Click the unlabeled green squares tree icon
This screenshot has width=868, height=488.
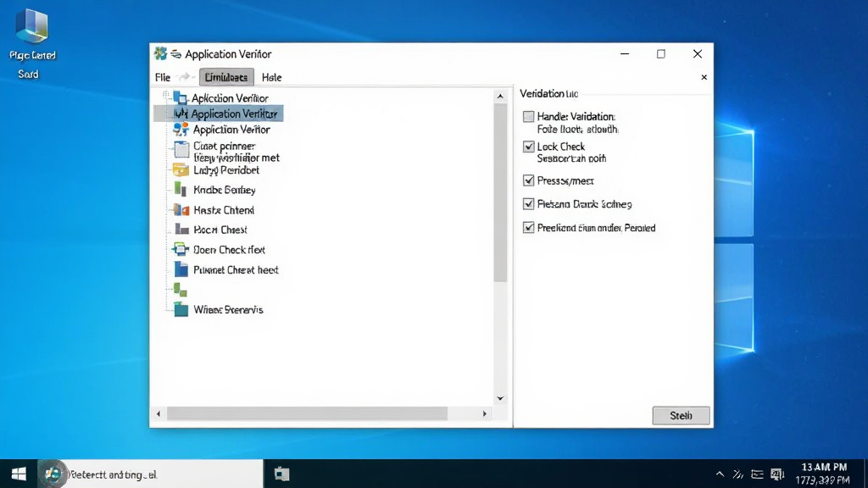[x=181, y=290]
